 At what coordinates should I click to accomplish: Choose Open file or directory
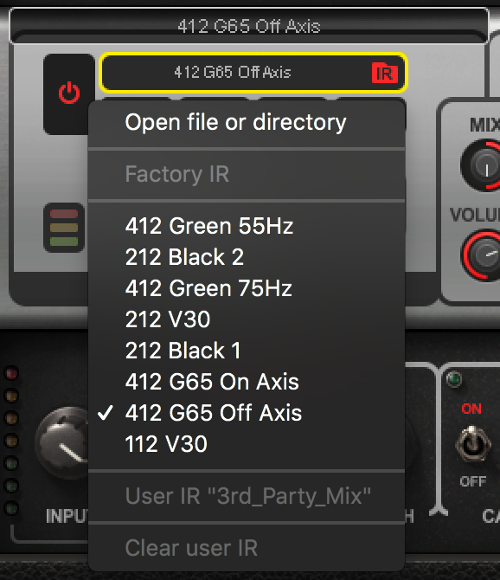(246, 122)
